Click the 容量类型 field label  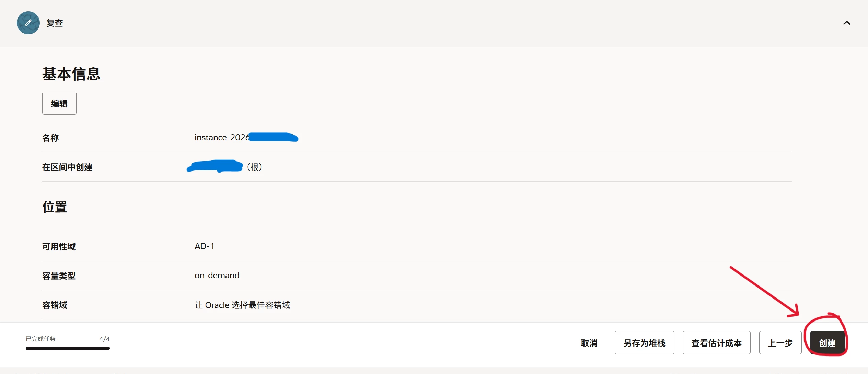click(x=59, y=276)
